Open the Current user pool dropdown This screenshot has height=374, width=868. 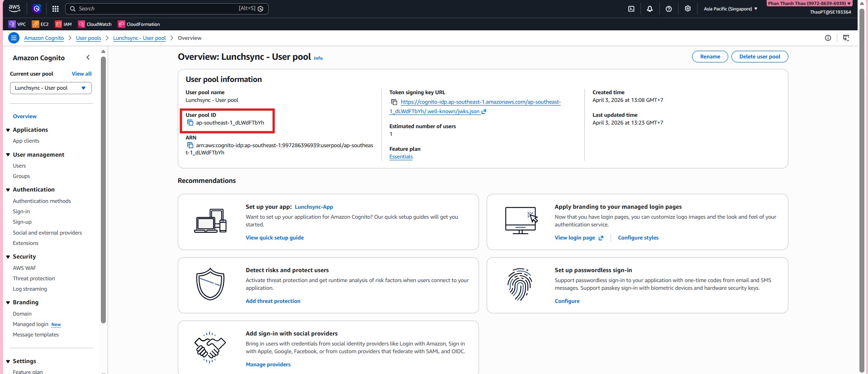[51, 88]
